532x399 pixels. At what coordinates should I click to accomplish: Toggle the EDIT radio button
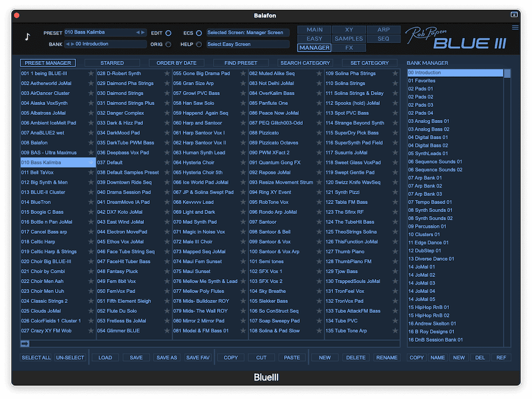pos(168,33)
